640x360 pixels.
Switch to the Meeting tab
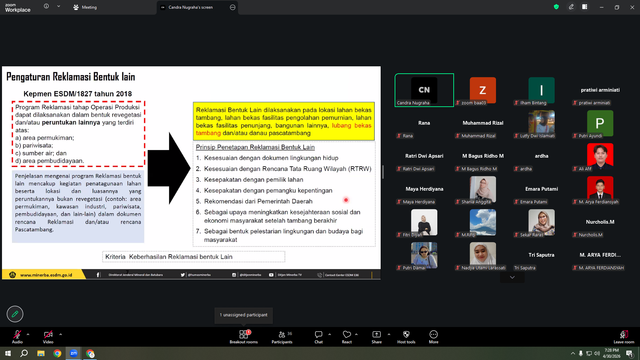85,7
